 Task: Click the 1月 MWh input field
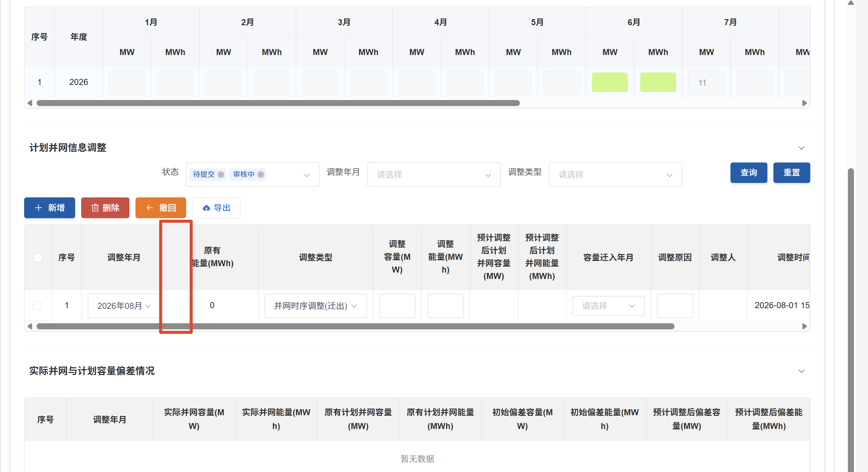tap(175, 82)
